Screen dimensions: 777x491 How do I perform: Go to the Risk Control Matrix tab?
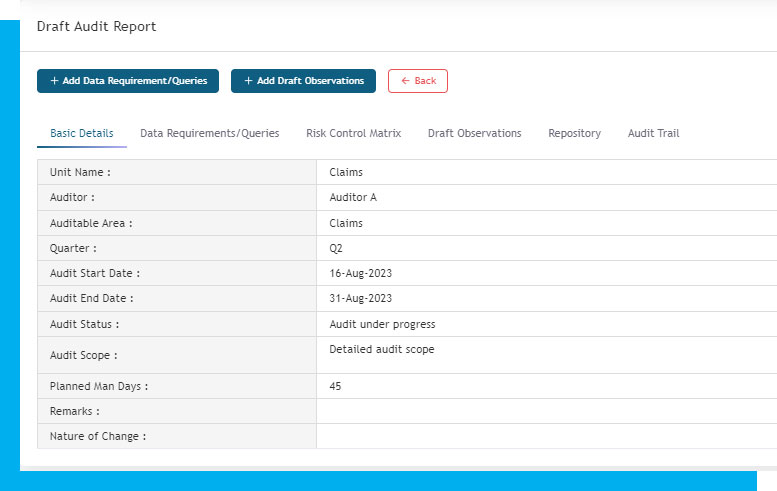pyautogui.click(x=353, y=133)
